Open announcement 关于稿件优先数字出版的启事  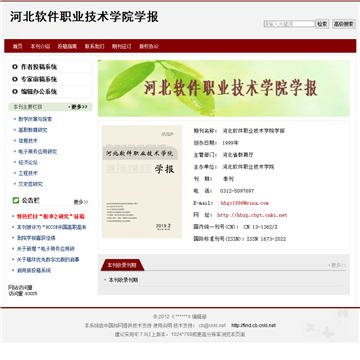(x=48, y=259)
